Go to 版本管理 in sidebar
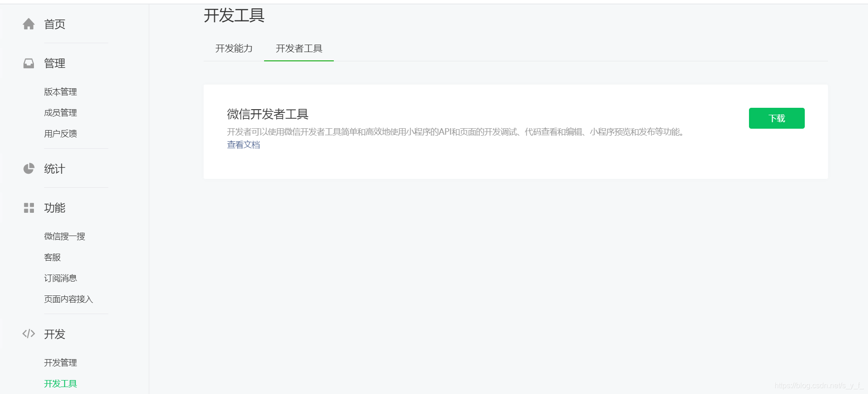Screen dimensions: 868x394 coord(60,92)
